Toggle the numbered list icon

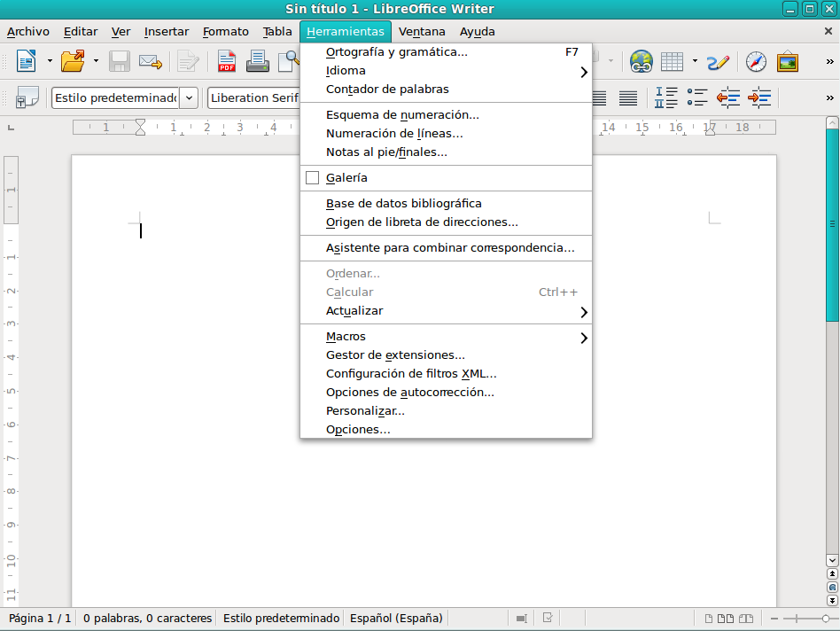tap(666, 97)
